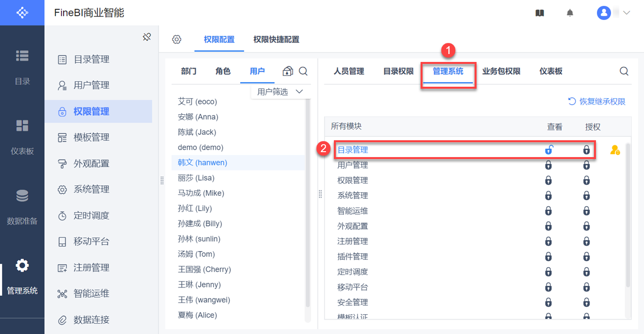Select the 业务包权限 tab

[501, 71]
